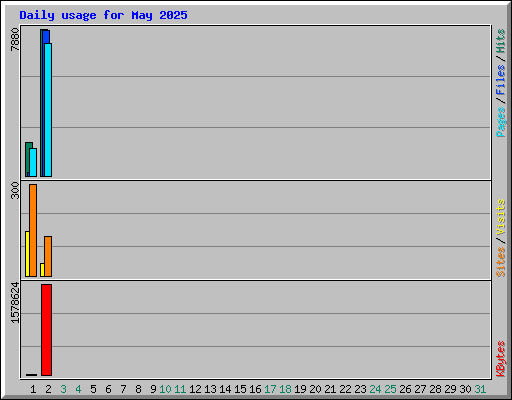The image size is (512, 400).
Task: Click day 15 on the x-axis
Action: [240, 389]
